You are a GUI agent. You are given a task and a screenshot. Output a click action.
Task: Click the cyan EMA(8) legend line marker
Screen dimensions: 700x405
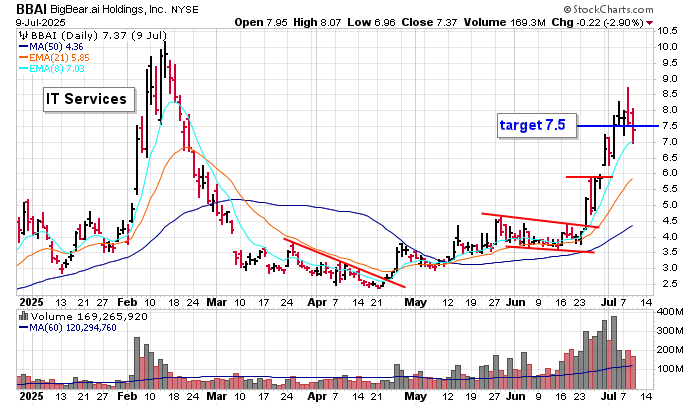click(x=23, y=68)
